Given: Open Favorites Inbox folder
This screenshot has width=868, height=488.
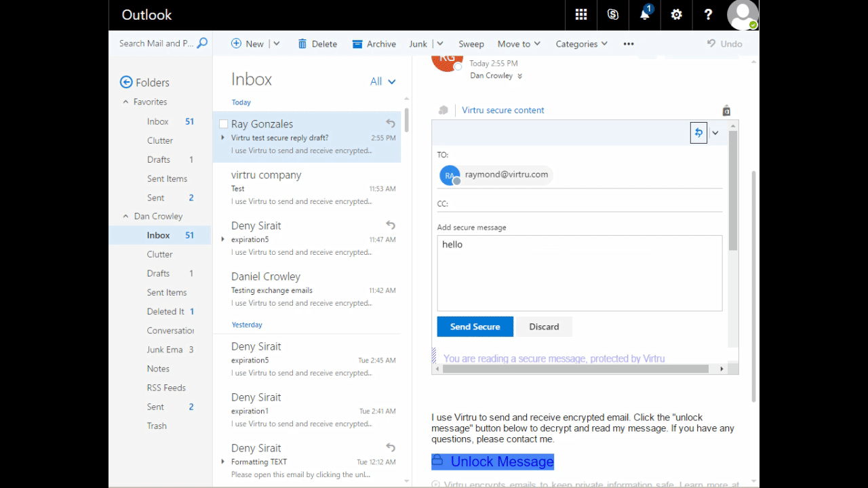Looking at the screenshot, I should coord(159,121).
